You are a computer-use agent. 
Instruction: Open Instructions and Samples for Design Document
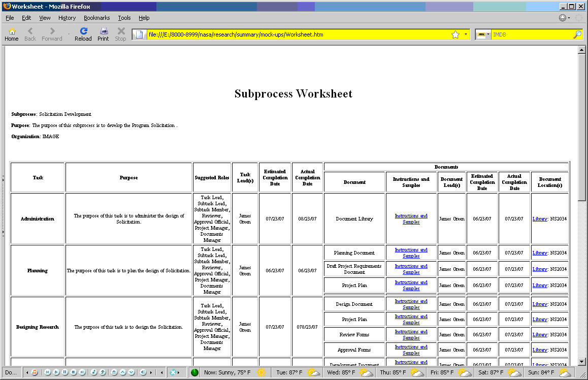tap(411, 304)
